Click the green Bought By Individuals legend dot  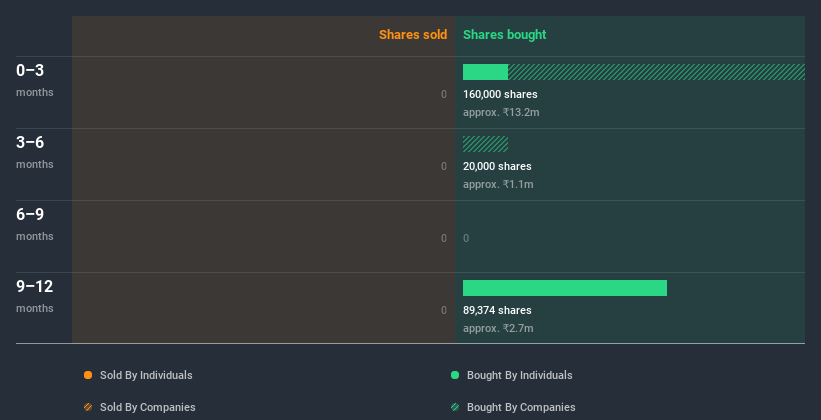point(455,375)
